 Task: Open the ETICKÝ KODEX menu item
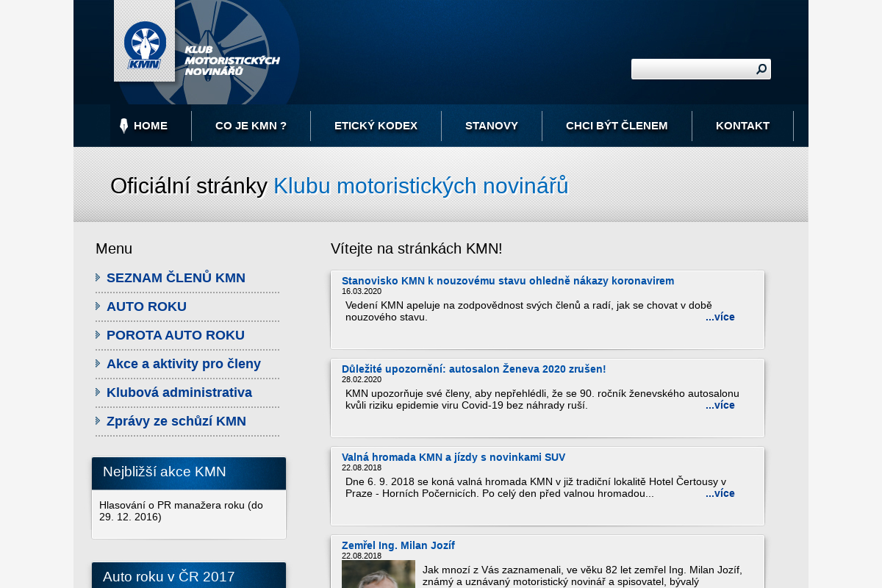coord(376,125)
